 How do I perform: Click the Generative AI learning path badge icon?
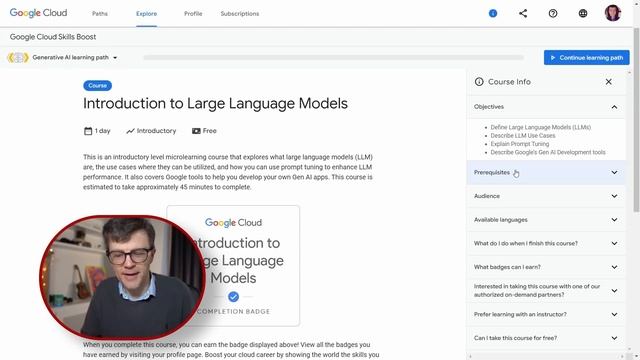click(x=18, y=58)
